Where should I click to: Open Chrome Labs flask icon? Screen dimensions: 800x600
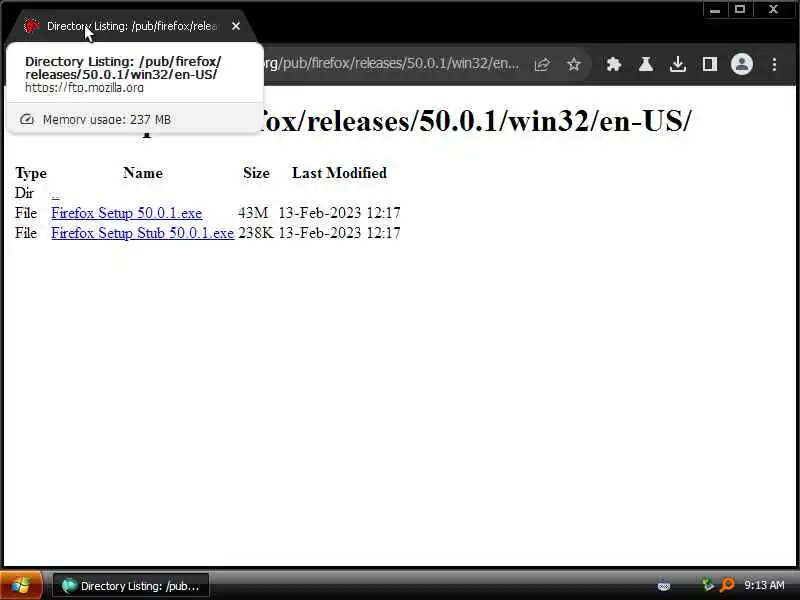646,64
